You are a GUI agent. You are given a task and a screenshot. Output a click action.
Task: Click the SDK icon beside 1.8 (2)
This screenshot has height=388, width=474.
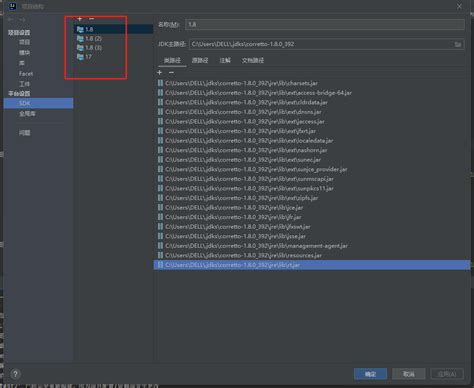80,39
